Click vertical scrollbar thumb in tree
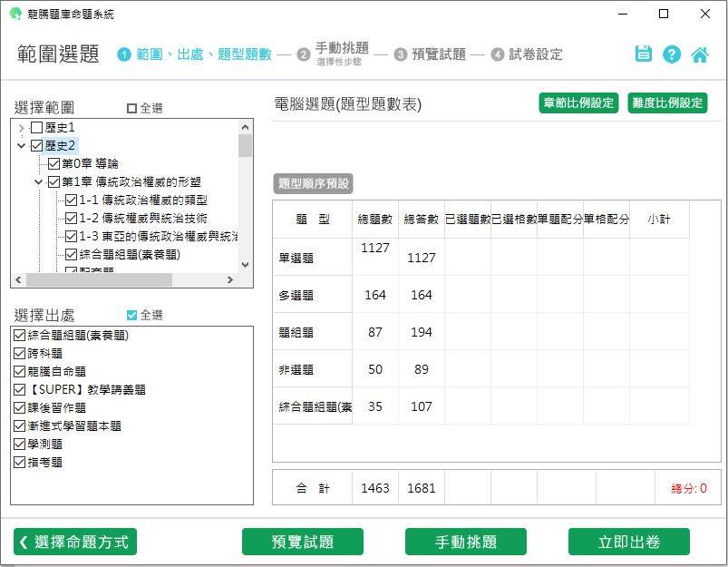The height and width of the screenshot is (567, 728). (x=245, y=145)
